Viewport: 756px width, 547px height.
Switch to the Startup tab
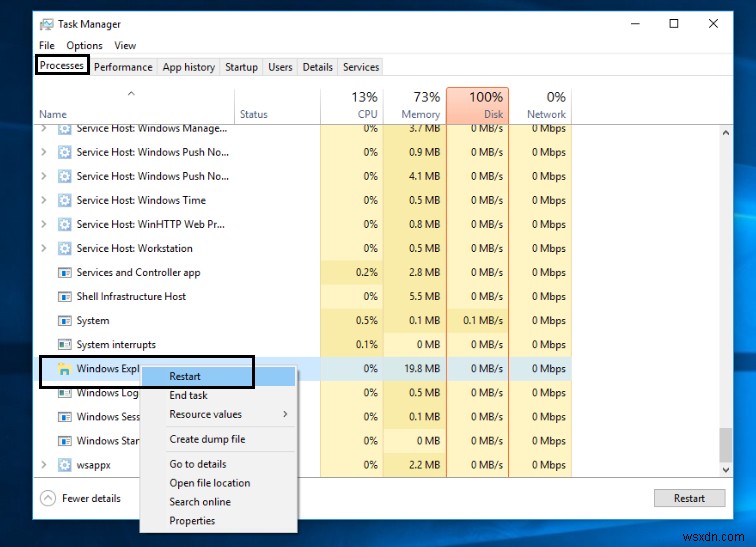point(241,67)
